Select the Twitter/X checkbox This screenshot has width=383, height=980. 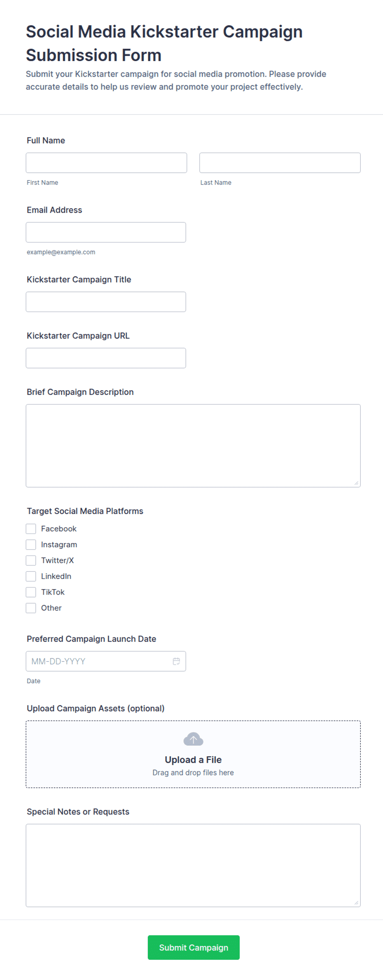[31, 560]
